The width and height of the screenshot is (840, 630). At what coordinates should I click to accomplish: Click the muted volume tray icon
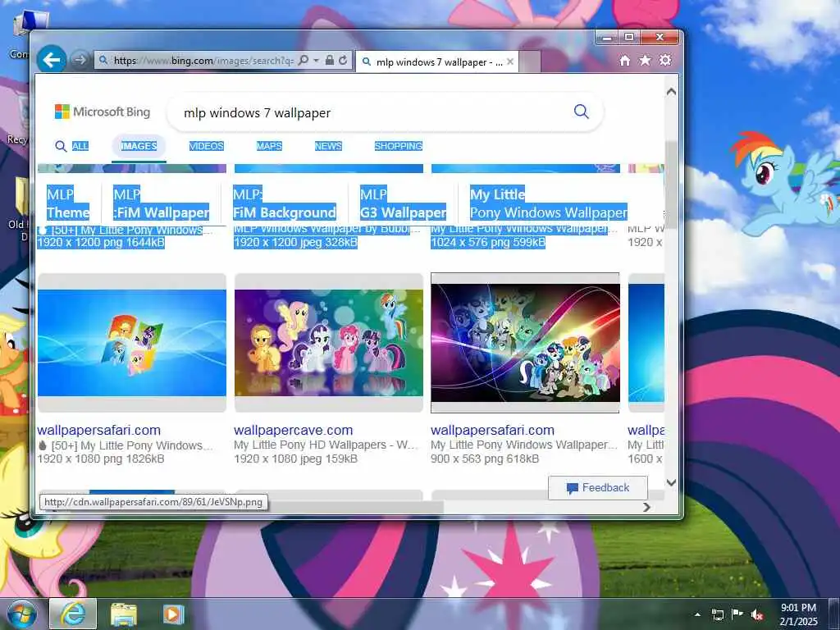757,615
